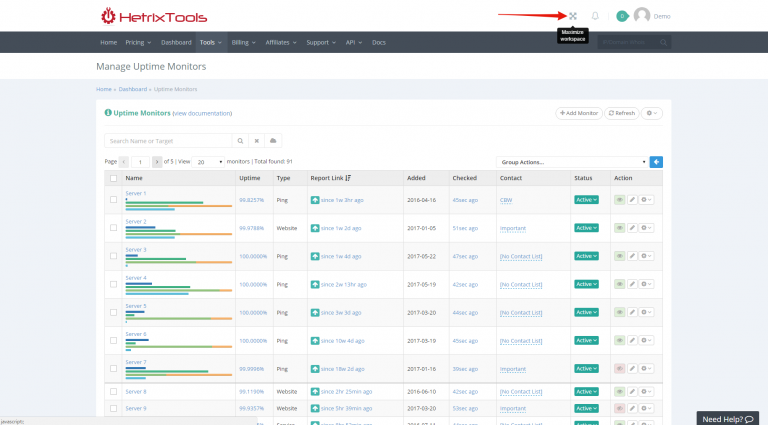
Task: Focus the IP/Domain Whois search field
Action: point(628,43)
